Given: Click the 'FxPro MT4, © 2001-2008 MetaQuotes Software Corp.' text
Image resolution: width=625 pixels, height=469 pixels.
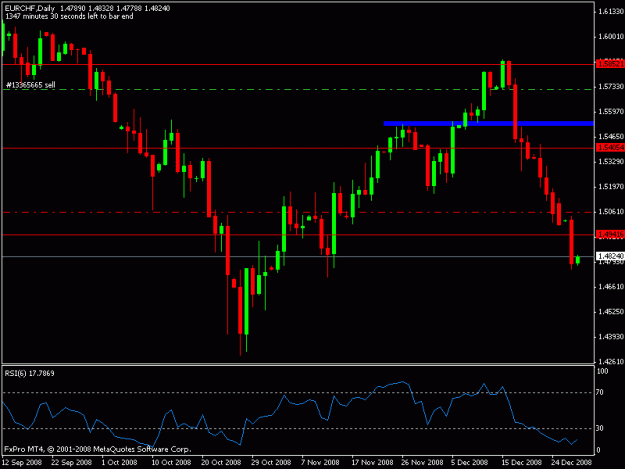Looking at the screenshot, I should [x=98, y=449].
